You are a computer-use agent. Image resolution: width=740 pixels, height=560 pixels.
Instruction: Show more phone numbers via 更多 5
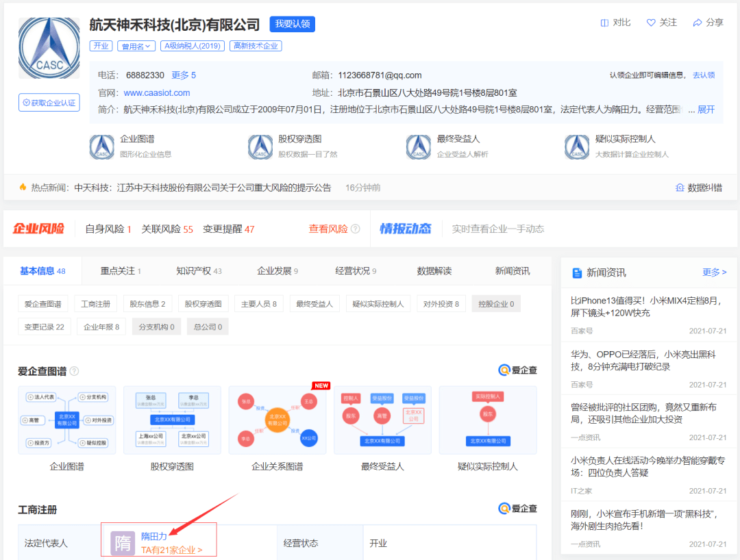tap(184, 75)
